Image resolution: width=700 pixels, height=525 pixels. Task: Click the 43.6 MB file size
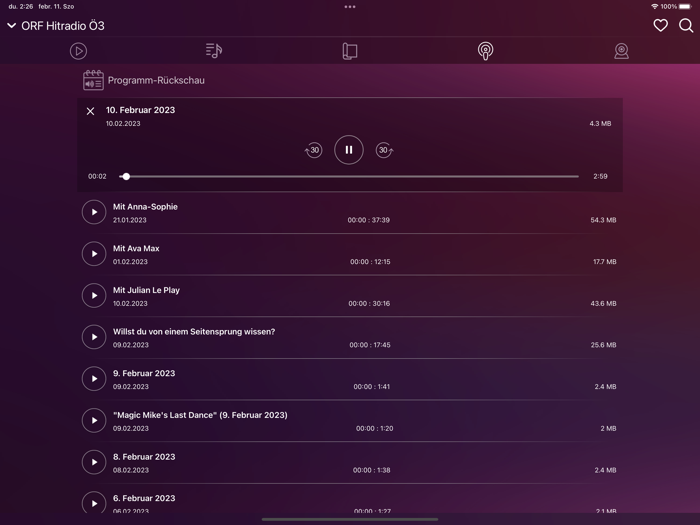click(x=603, y=304)
